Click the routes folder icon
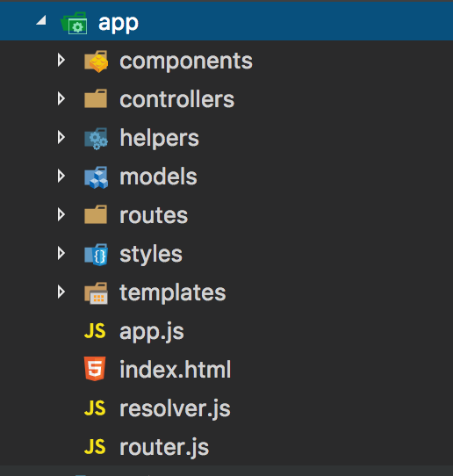Viewport: 453px width, 476px height. pyautogui.click(x=96, y=214)
